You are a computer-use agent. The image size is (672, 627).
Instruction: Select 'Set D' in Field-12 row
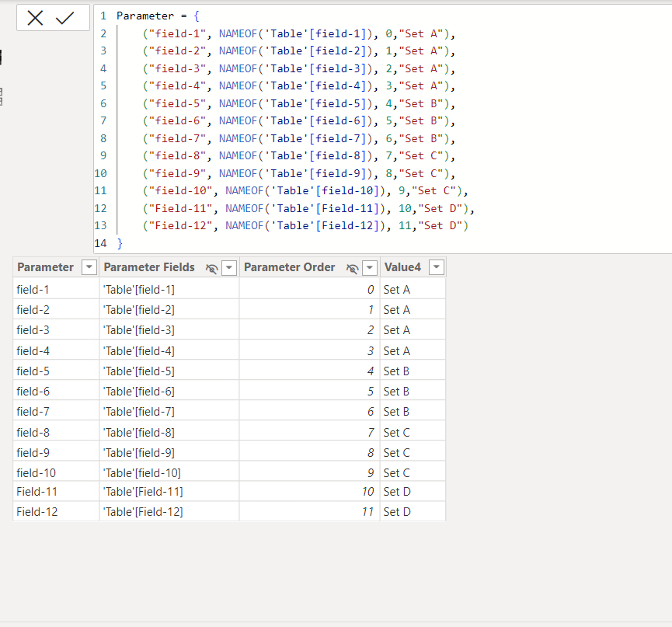pyautogui.click(x=413, y=512)
